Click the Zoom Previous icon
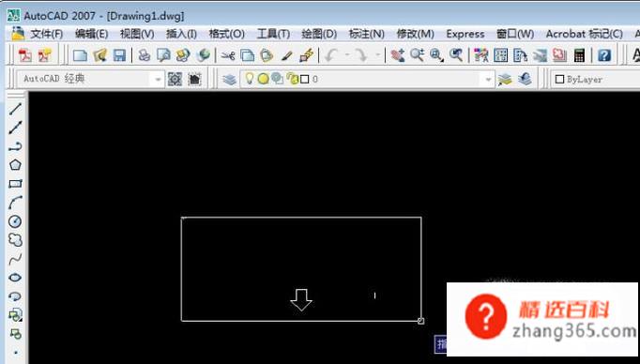 point(456,55)
